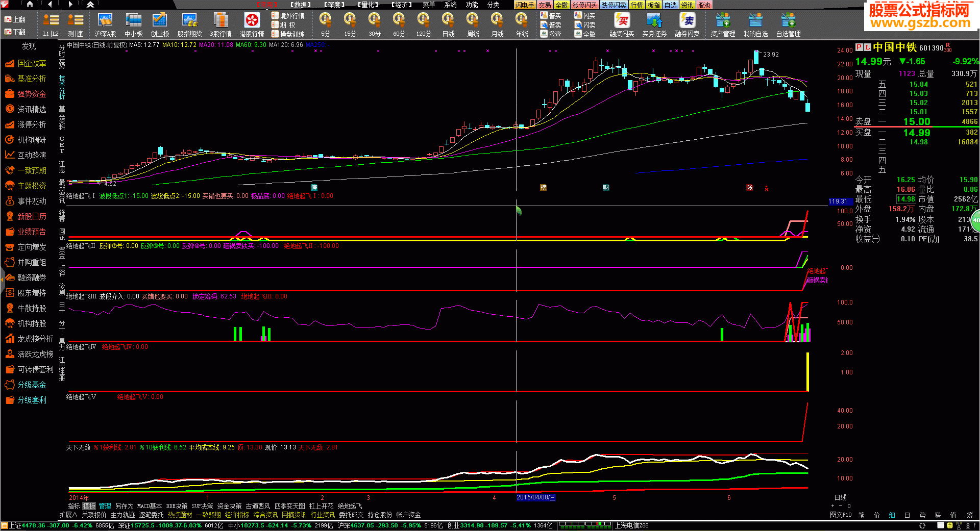Collapse toolbar with double chevron icon
The image size is (980, 531).
tap(90, 4)
